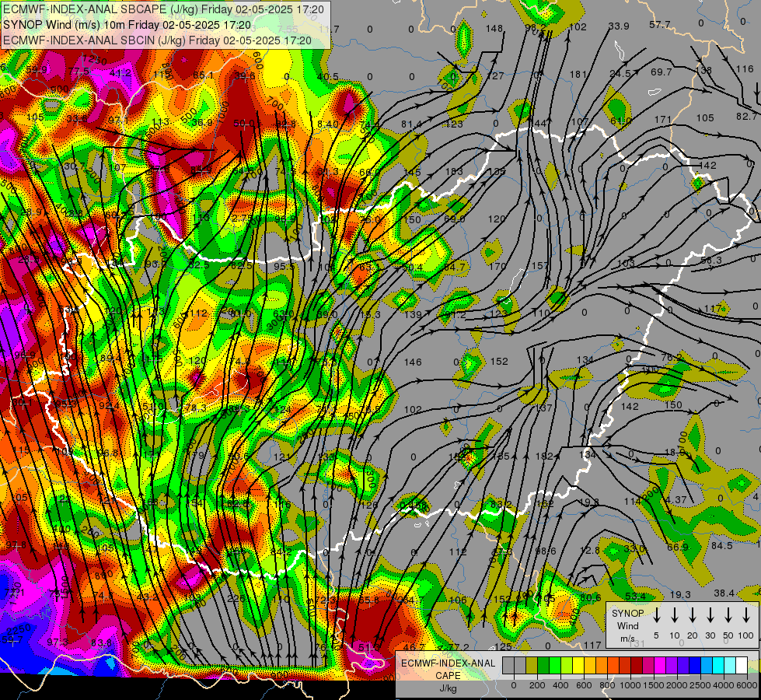Image resolution: width=761 pixels, height=700 pixels.
Task: Click the station value 84.5 on map
Action: (x=721, y=545)
